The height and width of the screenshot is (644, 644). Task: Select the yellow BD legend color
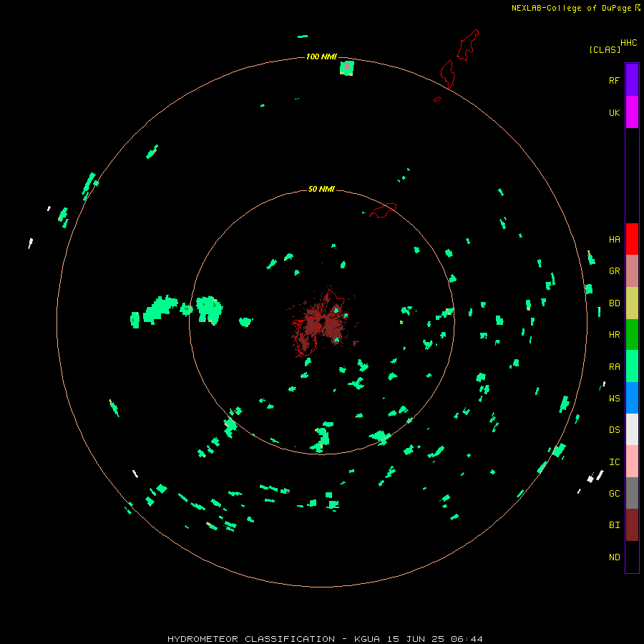coord(632,303)
